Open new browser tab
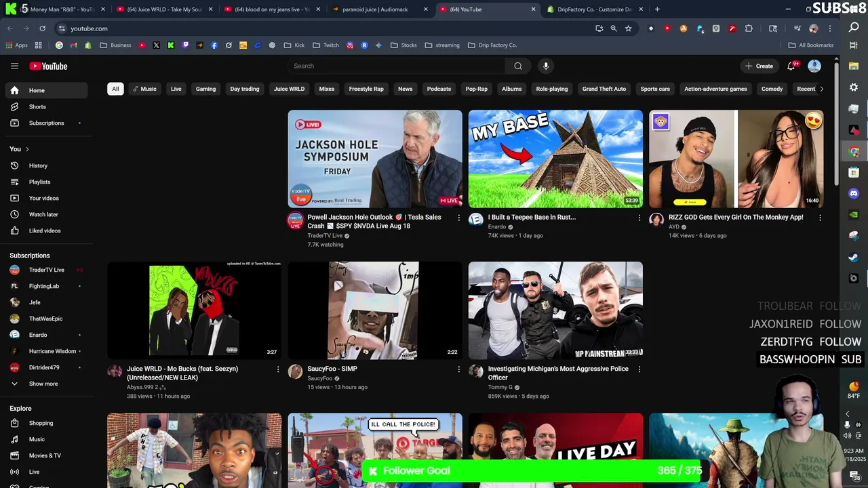Screen dimensions: 868x488 (x=657, y=9)
